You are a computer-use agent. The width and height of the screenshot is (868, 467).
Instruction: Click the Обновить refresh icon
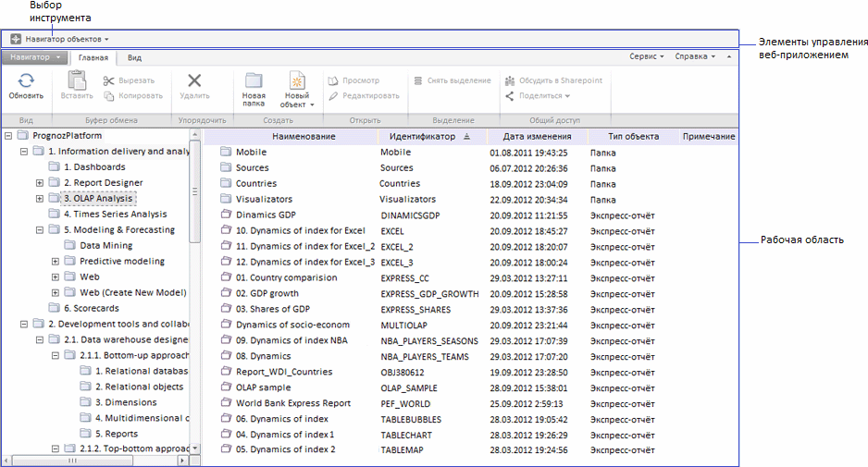click(x=26, y=81)
